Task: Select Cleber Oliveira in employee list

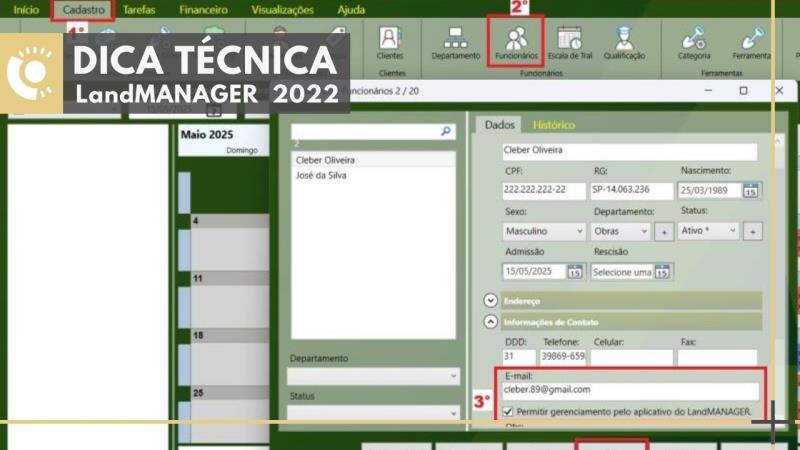Action: pyautogui.click(x=373, y=160)
